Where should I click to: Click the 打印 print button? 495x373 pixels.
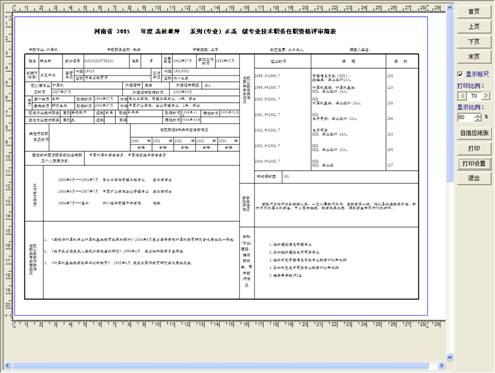474,148
